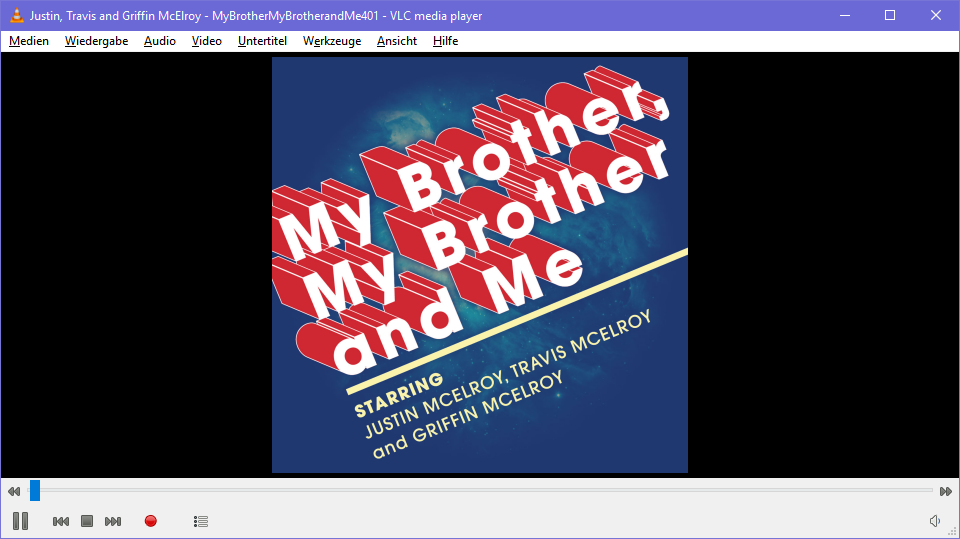Open the Ansicht menu
The image size is (960, 539).
click(396, 41)
